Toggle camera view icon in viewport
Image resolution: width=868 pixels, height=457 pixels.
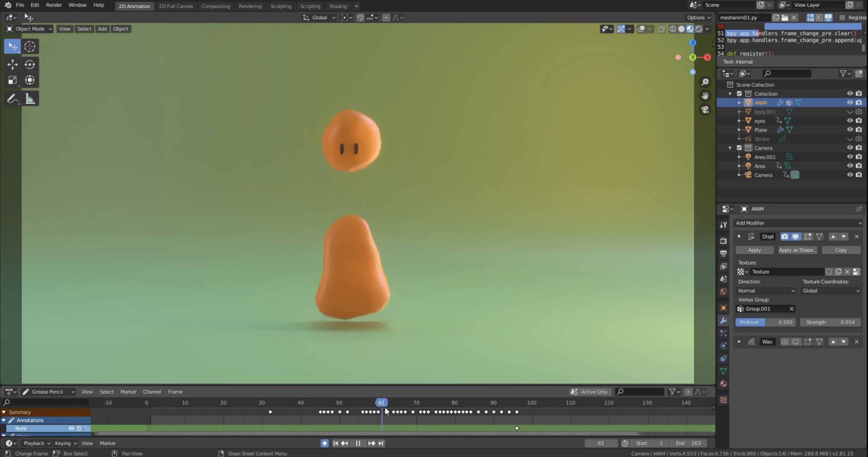704,110
